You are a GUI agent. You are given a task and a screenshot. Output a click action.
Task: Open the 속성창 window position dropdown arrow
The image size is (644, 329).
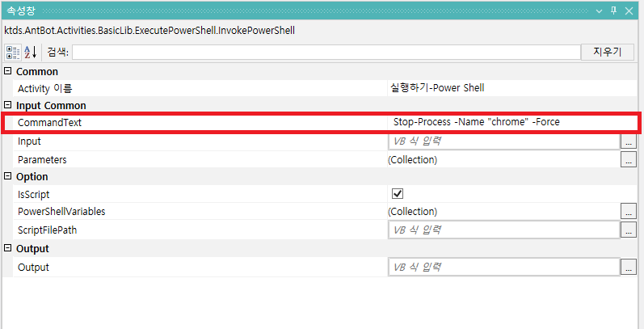[x=599, y=10]
